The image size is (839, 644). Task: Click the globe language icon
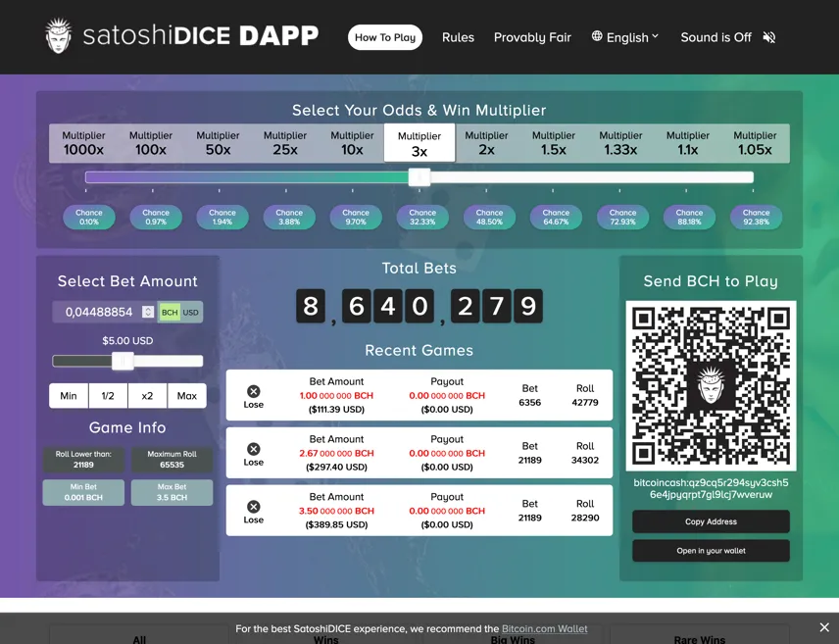pos(597,36)
